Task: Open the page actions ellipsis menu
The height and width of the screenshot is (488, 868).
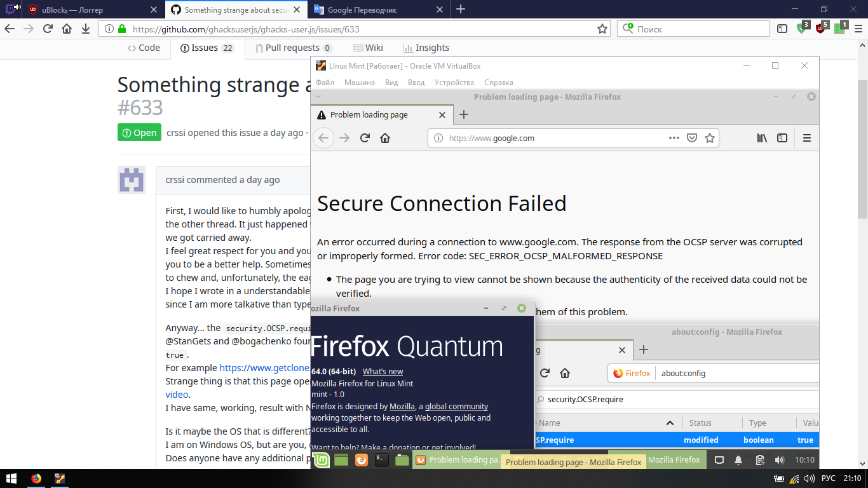Action: tap(674, 138)
